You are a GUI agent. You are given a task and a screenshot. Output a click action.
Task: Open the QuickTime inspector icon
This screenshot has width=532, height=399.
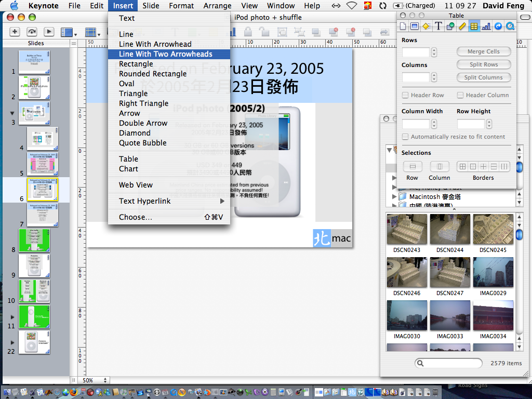[x=510, y=26]
